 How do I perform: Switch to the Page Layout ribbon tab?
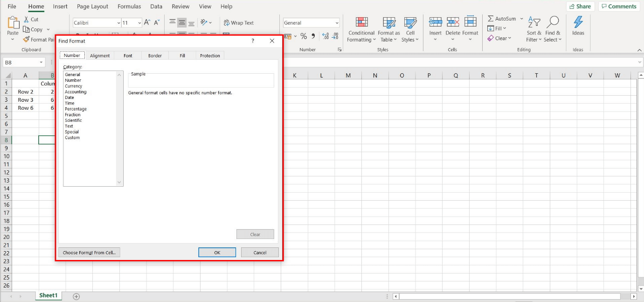[x=92, y=7]
